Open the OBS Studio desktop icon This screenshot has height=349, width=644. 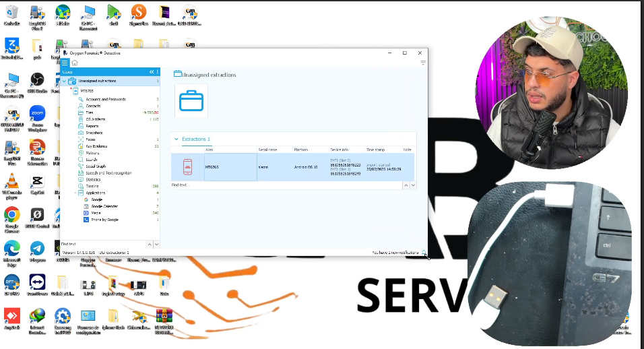point(37,84)
